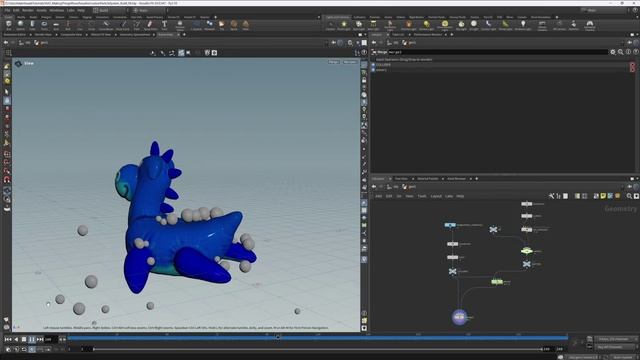Toggle the highlighted viewport toolbar button
This screenshot has height=360, width=640.
(181, 53)
